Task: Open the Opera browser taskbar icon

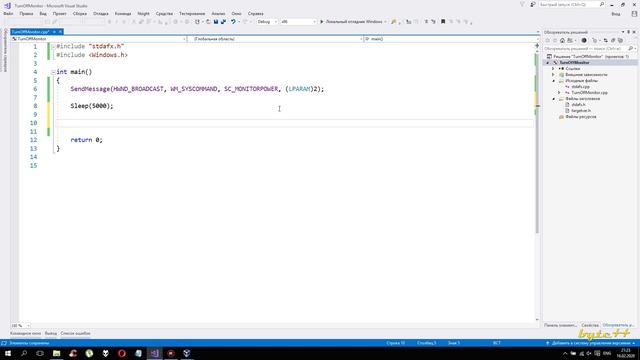Action: (x=122, y=353)
